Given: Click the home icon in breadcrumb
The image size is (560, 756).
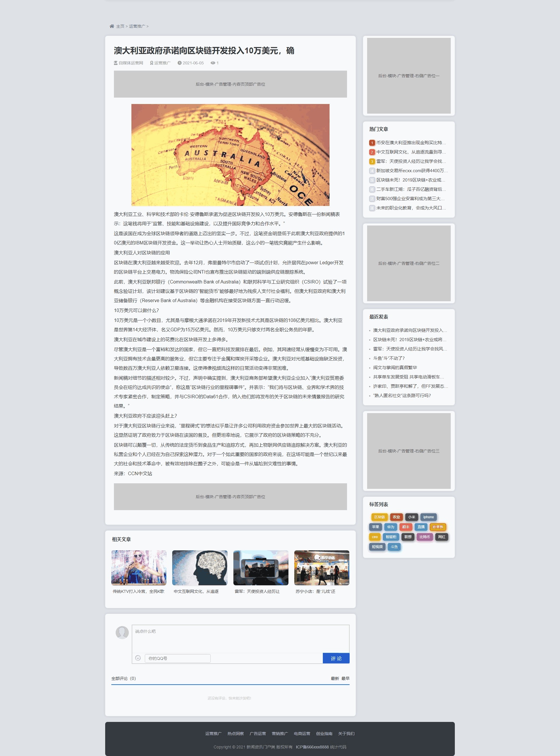Looking at the screenshot, I should (x=112, y=26).
